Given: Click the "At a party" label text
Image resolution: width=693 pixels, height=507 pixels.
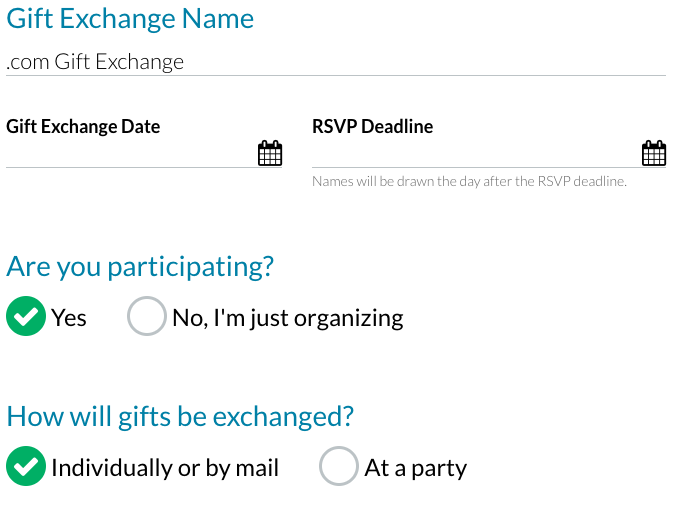Looking at the screenshot, I should [x=416, y=468].
